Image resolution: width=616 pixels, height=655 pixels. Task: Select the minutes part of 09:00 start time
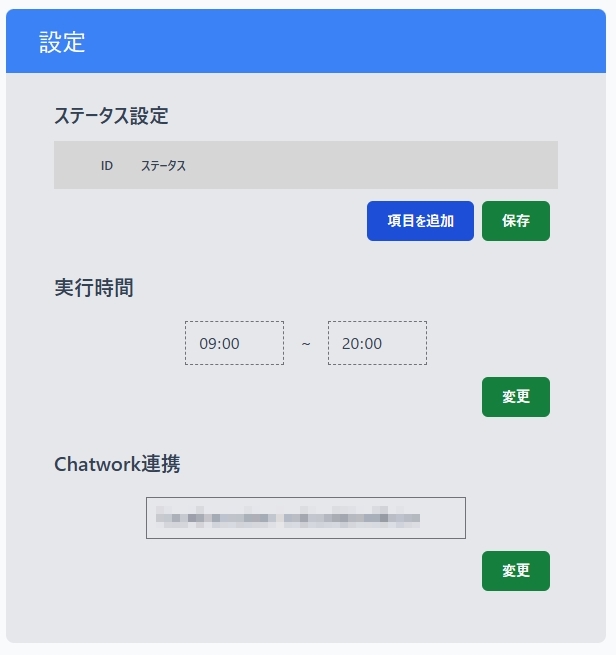[231, 343]
